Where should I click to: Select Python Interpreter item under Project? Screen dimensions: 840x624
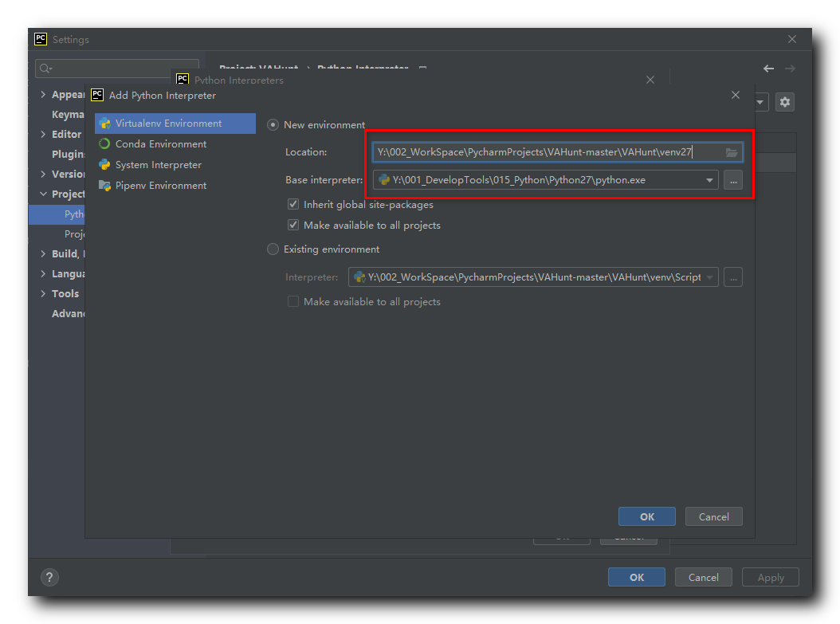pos(57,214)
